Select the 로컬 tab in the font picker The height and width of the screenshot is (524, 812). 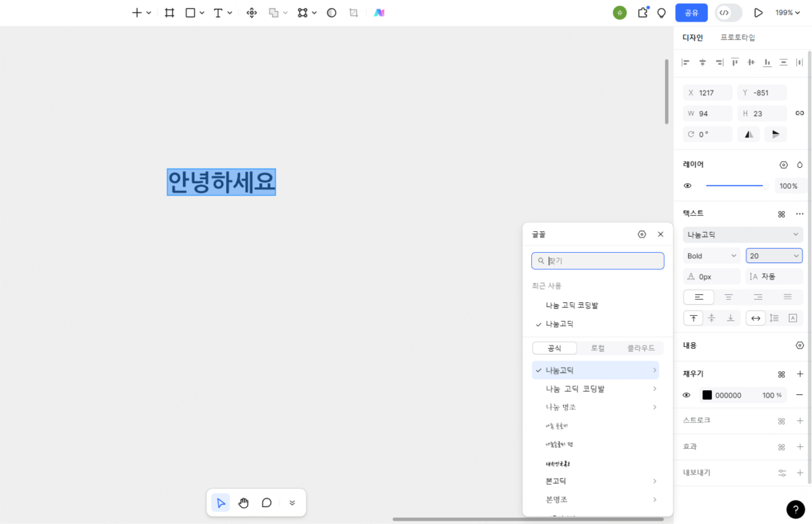pos(597,348)
